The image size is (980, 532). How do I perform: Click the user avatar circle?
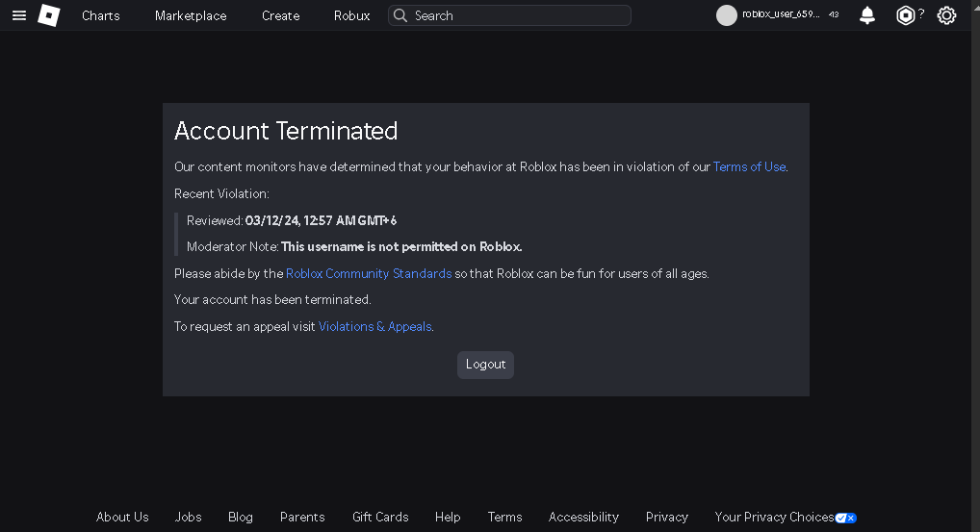[x=727, y=15]
